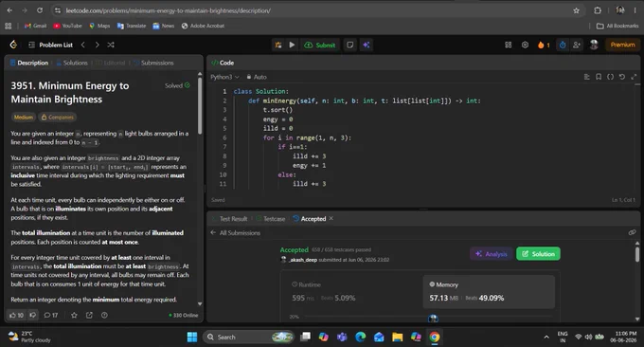Open the Problem List panel

(x=50, y=45)
